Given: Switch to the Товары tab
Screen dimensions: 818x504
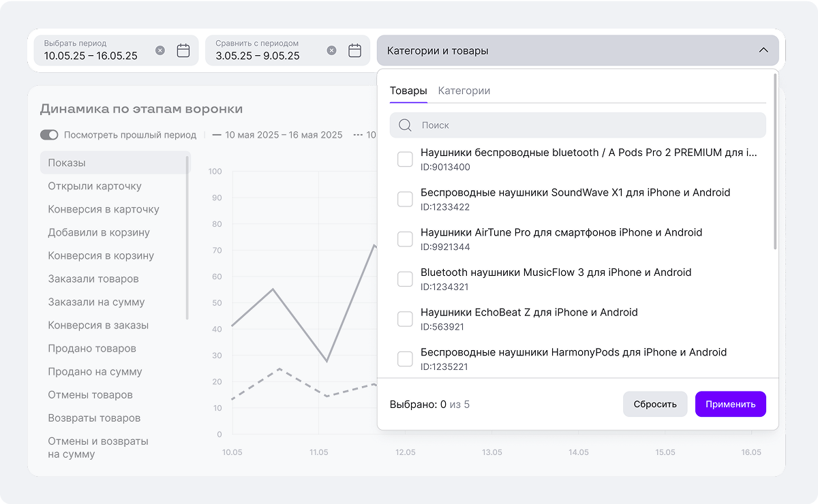Looking at the screenshot, I should pyautogui.click(x=408, y=91).
